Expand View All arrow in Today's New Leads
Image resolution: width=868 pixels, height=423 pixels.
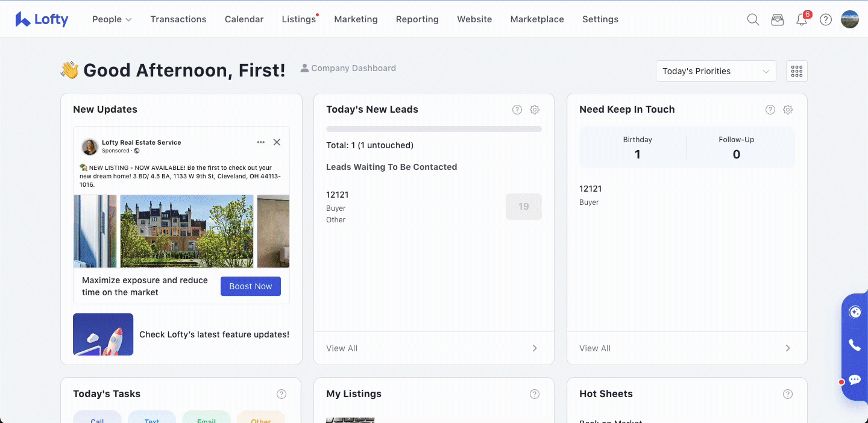pyautogui.click(x=535, y=348)
